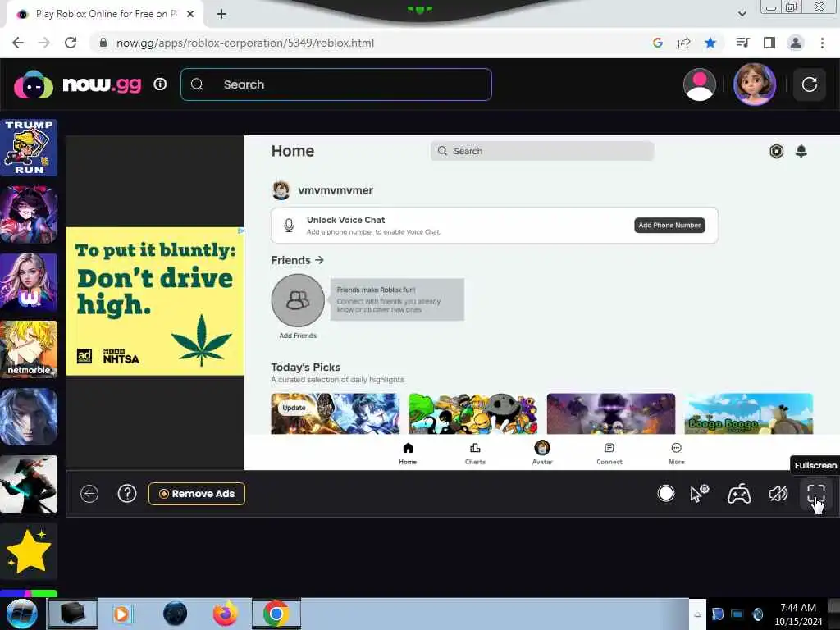Open the Robux hexagon icon

click(776, 151)
